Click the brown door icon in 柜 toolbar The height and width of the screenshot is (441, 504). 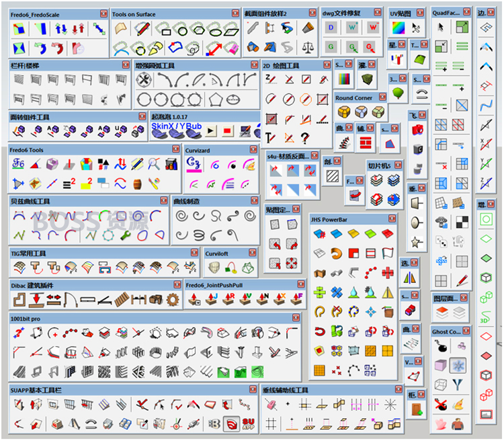pyautogui.click(x=417, y=409)
